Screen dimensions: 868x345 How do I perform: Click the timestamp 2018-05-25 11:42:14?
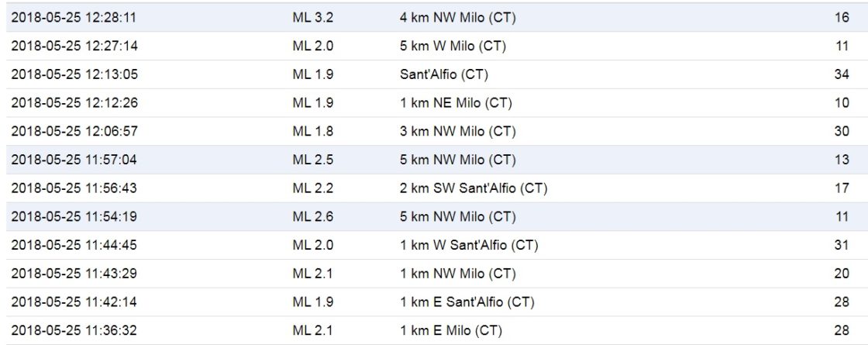tap(74, 302)
